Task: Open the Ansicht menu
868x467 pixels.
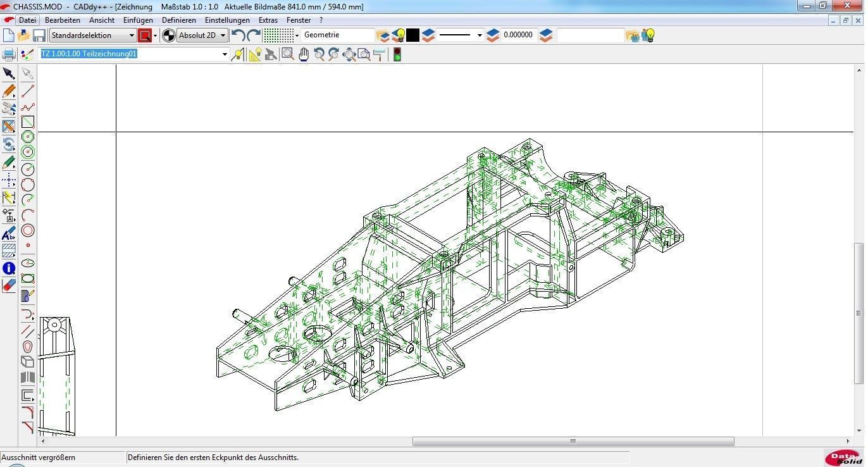Action: click(x=102, y=20)
